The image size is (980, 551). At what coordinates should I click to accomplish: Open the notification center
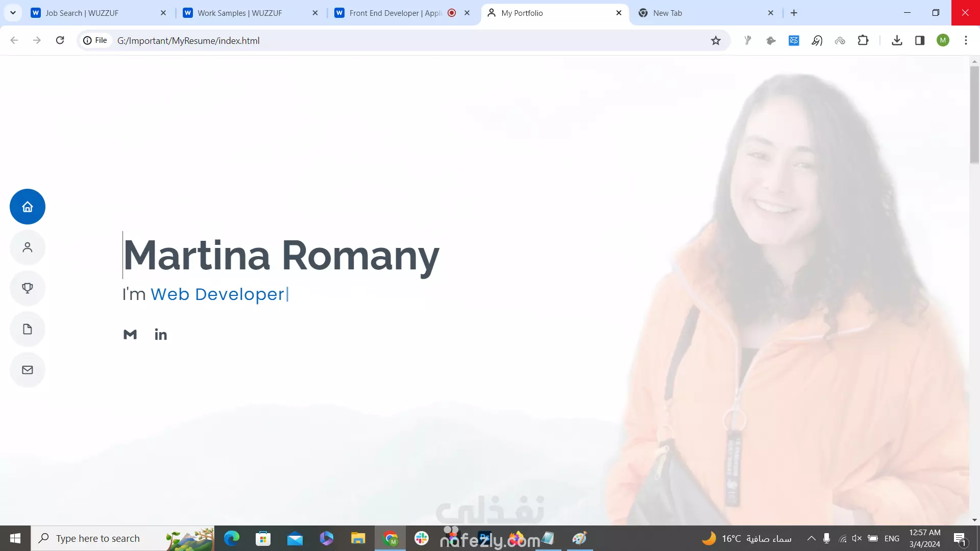pos(960,538)
